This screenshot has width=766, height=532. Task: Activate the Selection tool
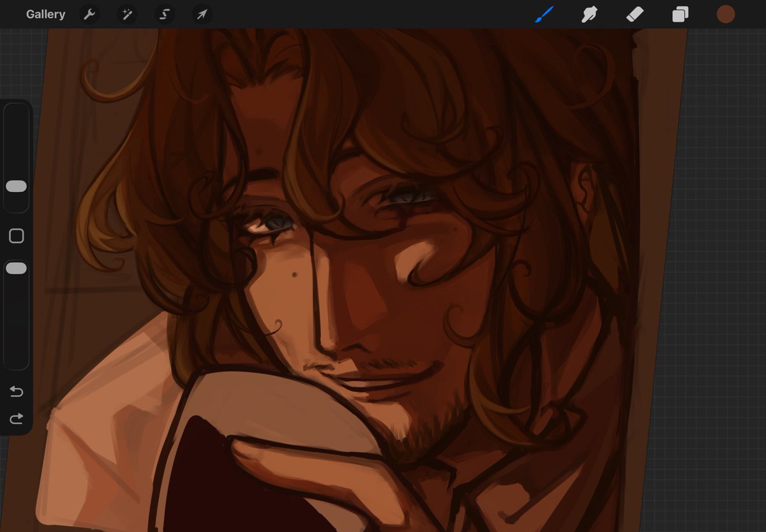point(165,14)
